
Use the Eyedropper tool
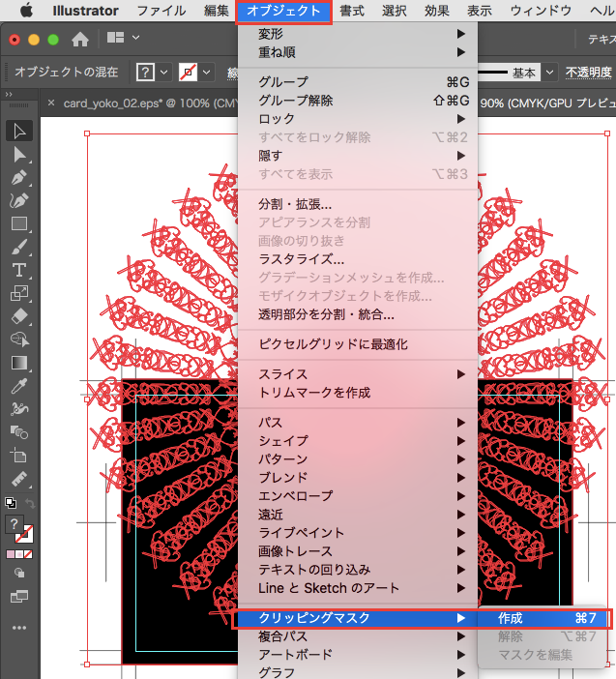(x=18, y=386)
